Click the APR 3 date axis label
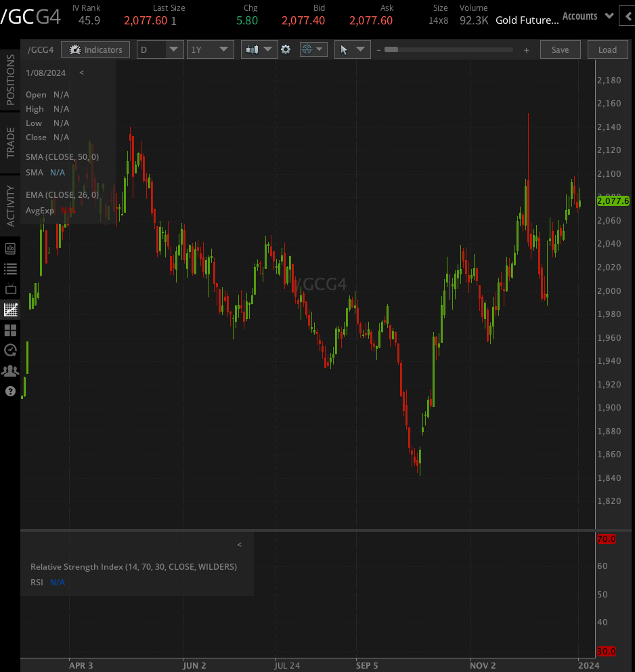This screenshot has height=672, width=635. (81, 665)
